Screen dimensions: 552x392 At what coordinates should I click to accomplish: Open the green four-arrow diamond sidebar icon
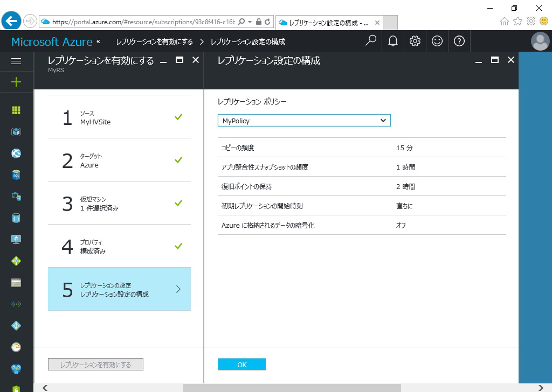click(16, 261)
